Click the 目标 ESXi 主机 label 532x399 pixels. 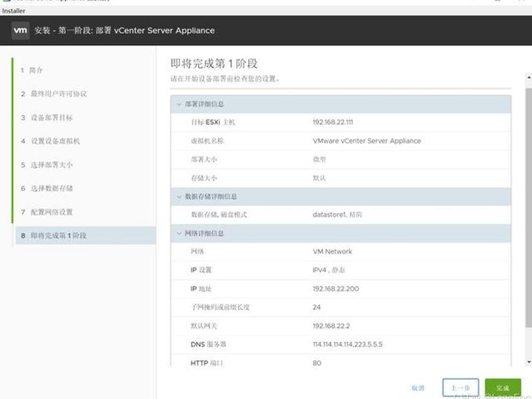[213, 122]
